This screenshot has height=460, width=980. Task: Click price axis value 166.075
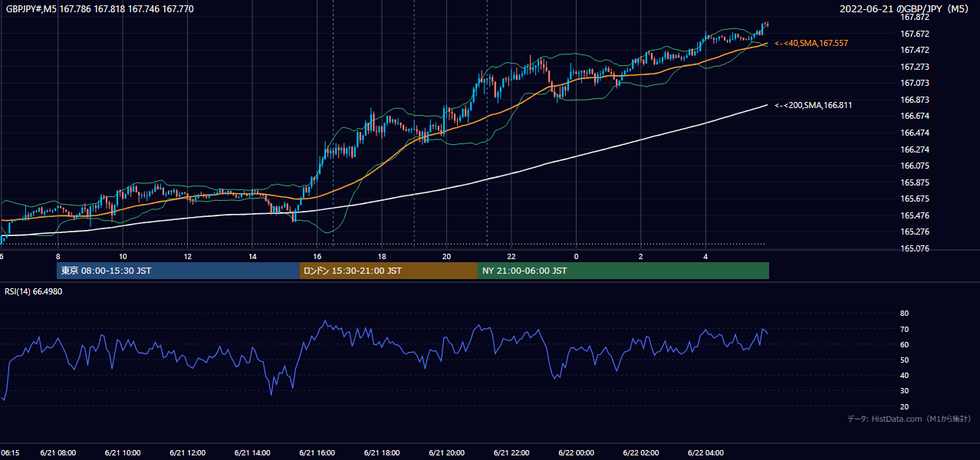pos(914,166)
